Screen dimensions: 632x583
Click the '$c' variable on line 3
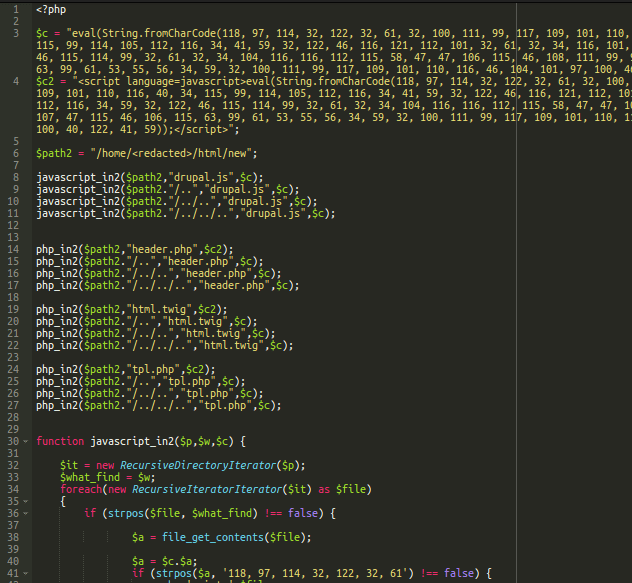[x=42, y=33]
